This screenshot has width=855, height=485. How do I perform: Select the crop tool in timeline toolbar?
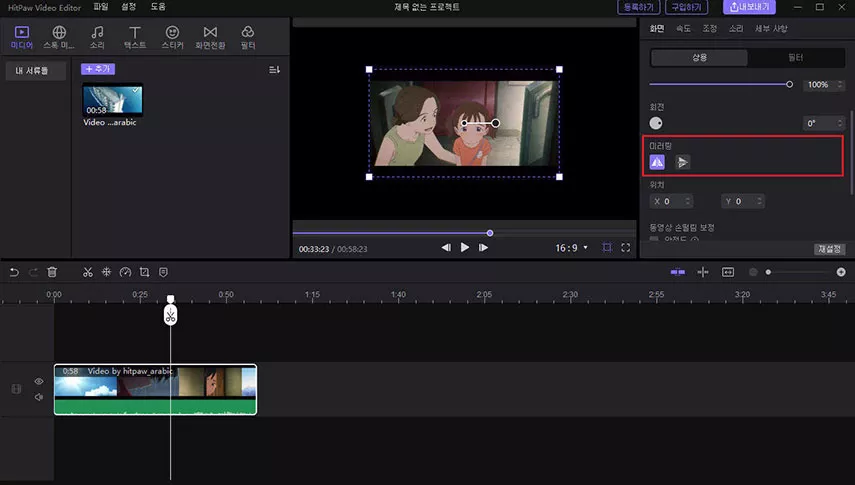point(144,272)
